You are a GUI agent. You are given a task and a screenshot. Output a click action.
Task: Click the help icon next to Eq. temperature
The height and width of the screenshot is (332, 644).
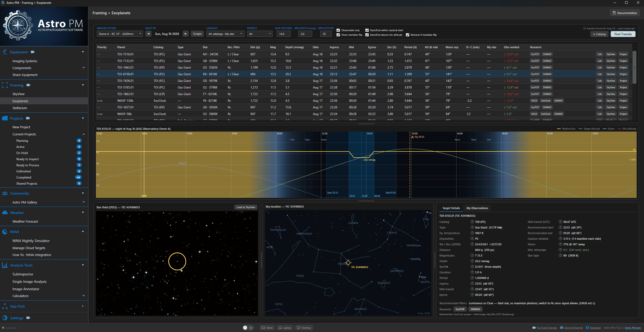(x=472, y=233)
